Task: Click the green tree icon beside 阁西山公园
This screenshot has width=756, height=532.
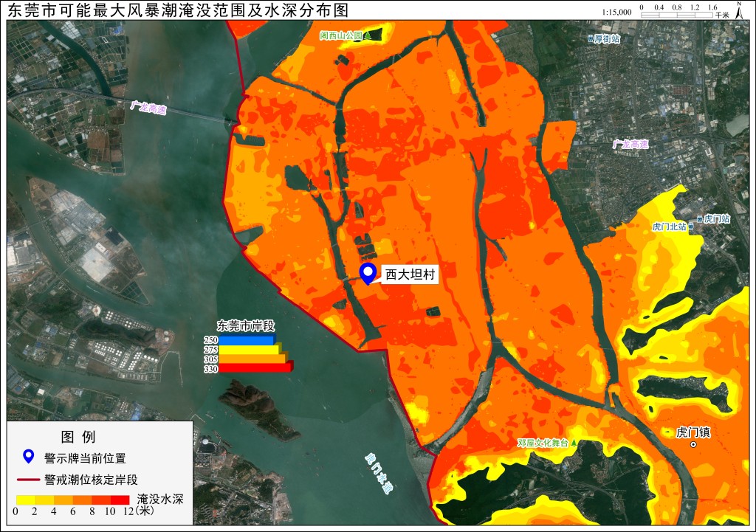Action: click(368, 35)
